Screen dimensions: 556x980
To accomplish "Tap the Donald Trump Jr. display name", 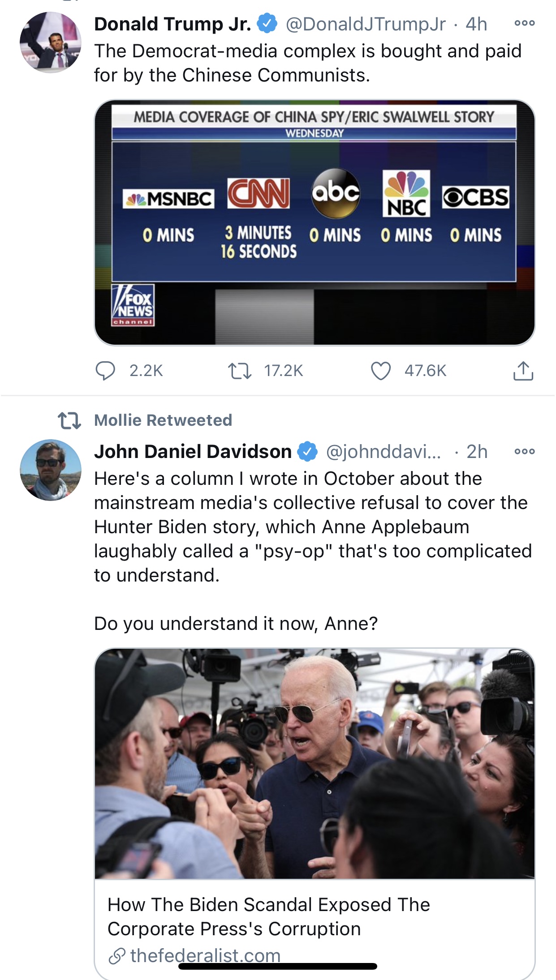I will (172, 24).
